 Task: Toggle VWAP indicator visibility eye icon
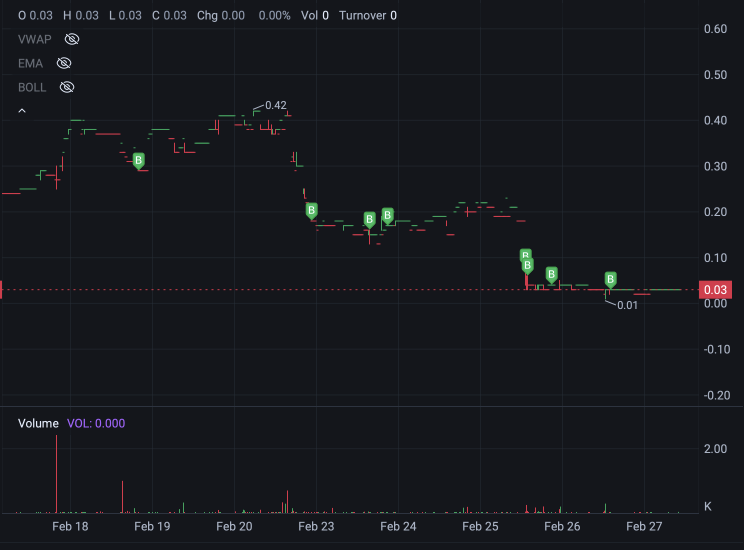click(72, 39)
